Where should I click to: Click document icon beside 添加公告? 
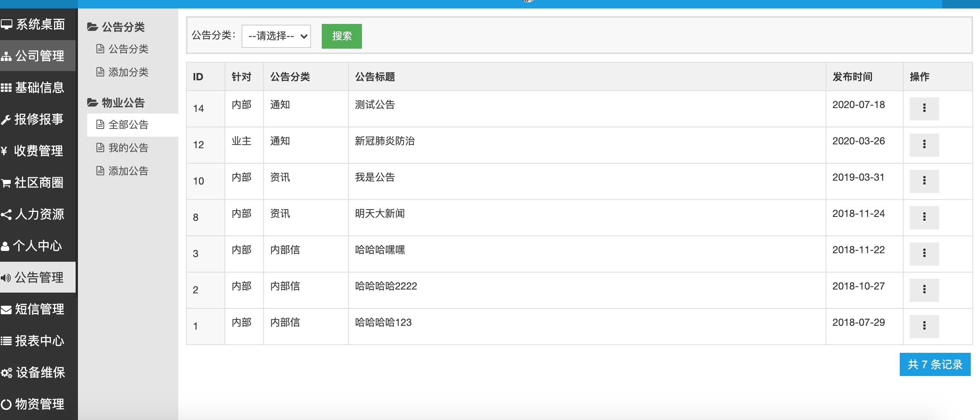coord(100,171)
